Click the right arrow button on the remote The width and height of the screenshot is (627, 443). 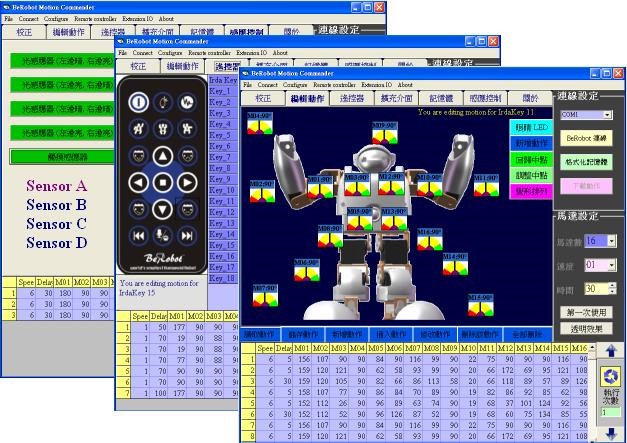pyautogui.click(x=187, y=183)
